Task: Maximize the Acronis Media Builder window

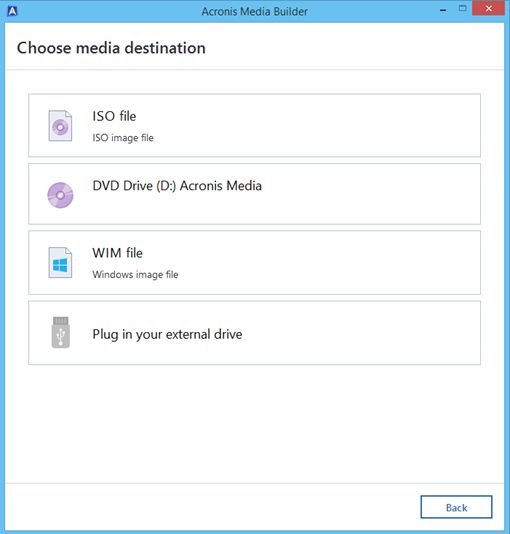Action: (x=462, y=9)
